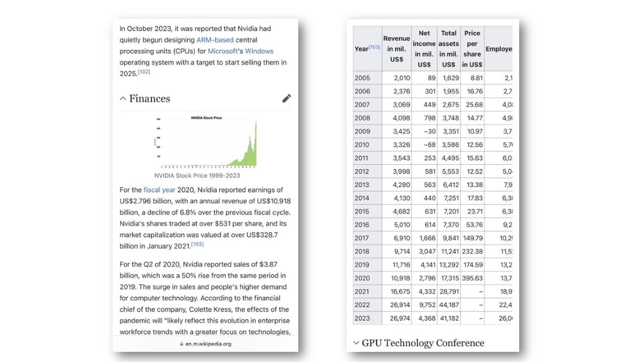Select the partially visible Employees column header

coord(498,49)
